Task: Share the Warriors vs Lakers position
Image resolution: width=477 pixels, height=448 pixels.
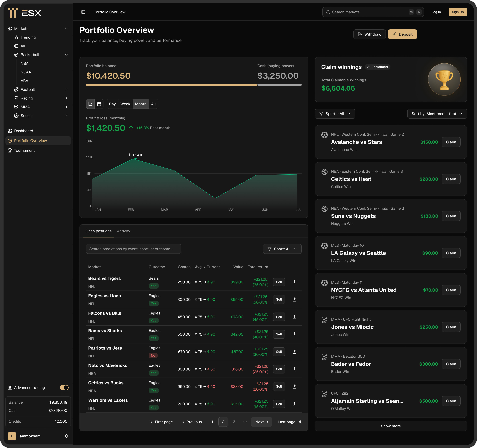Action: (x=295, y=404)
